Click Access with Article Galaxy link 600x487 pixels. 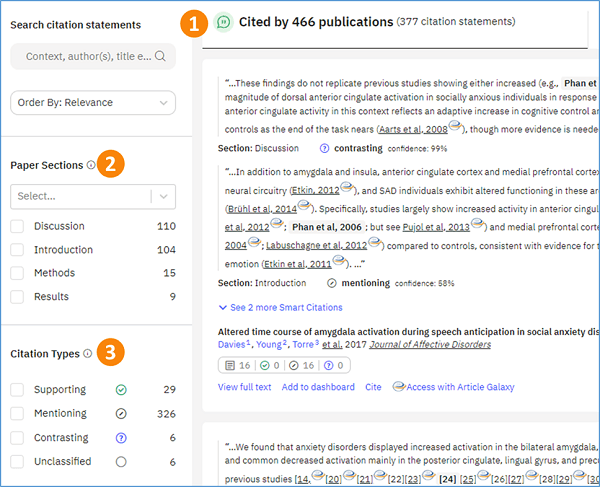click(x=460, y=387)
